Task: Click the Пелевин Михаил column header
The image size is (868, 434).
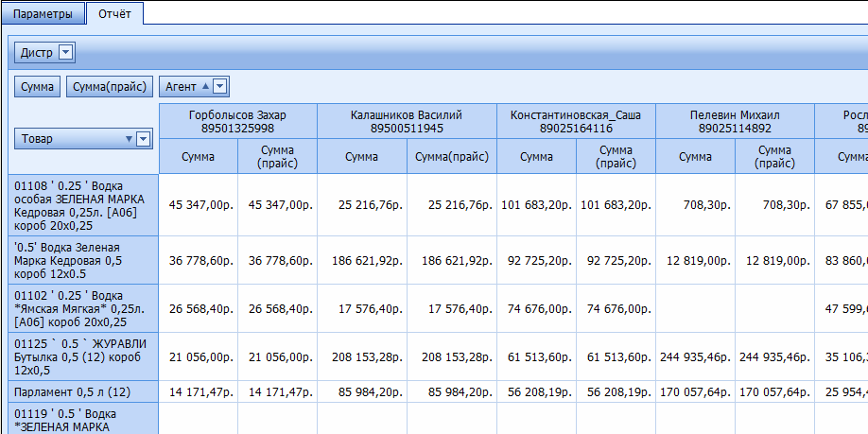Action: click(735, 121)
